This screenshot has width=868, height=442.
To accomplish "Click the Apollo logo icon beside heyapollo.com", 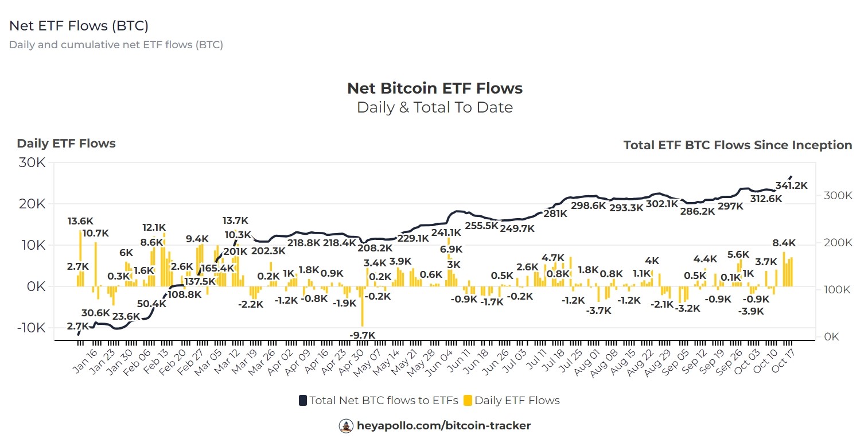I will coord(346,426).
